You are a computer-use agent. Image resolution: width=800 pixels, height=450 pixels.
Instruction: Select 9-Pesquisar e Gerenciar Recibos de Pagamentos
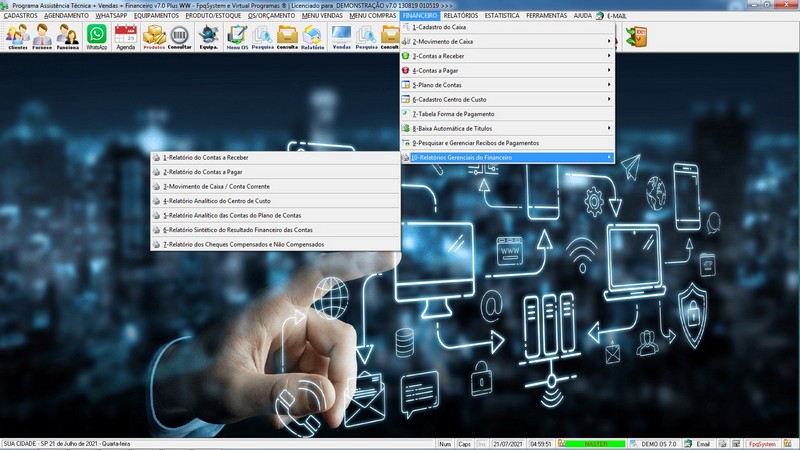point(507,143)
